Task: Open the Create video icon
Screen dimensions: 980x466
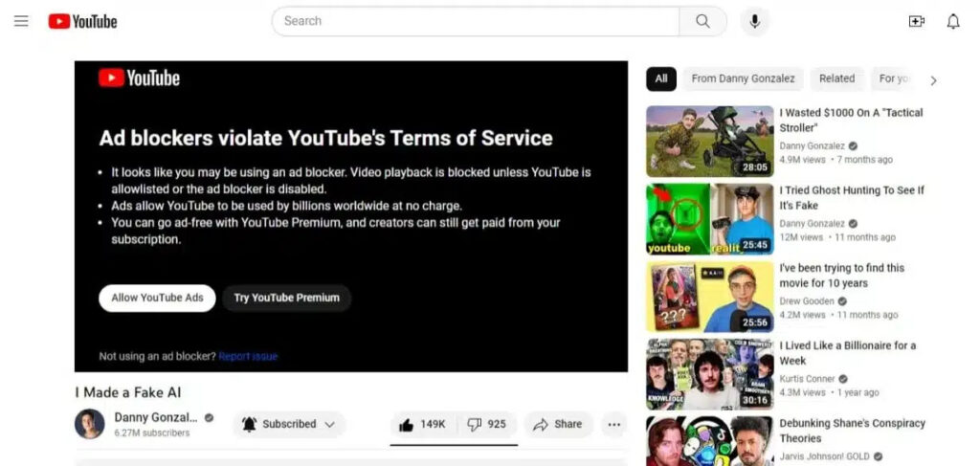Action: [916, 21]
